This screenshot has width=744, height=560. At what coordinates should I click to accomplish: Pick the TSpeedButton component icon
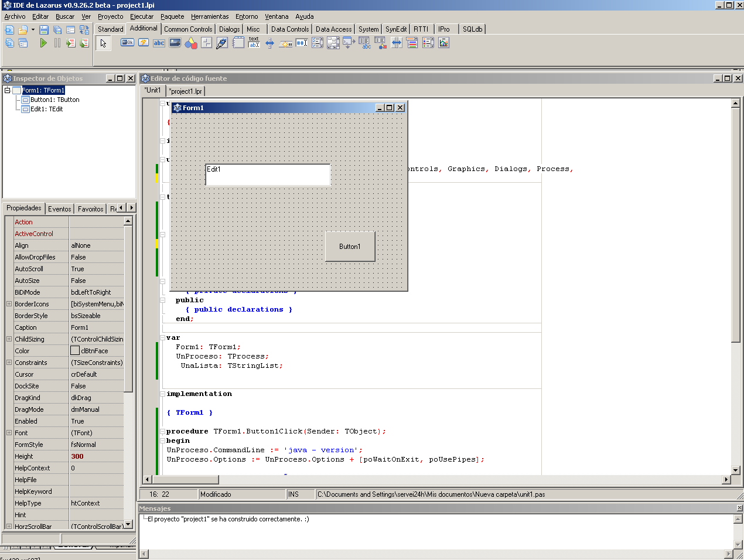tap(144, 42)
